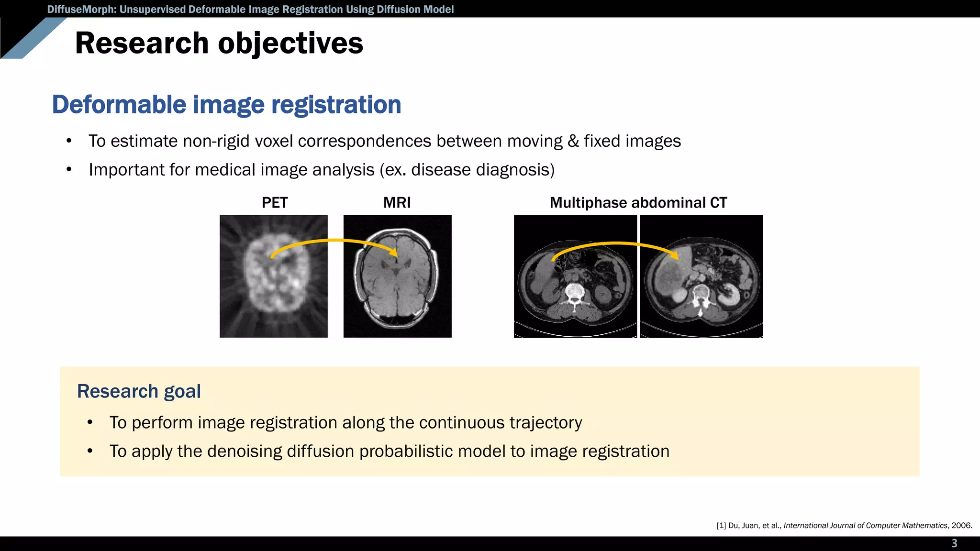Click the Research objectives title
This screenshot has width=980, height=551.
point(219,43)
